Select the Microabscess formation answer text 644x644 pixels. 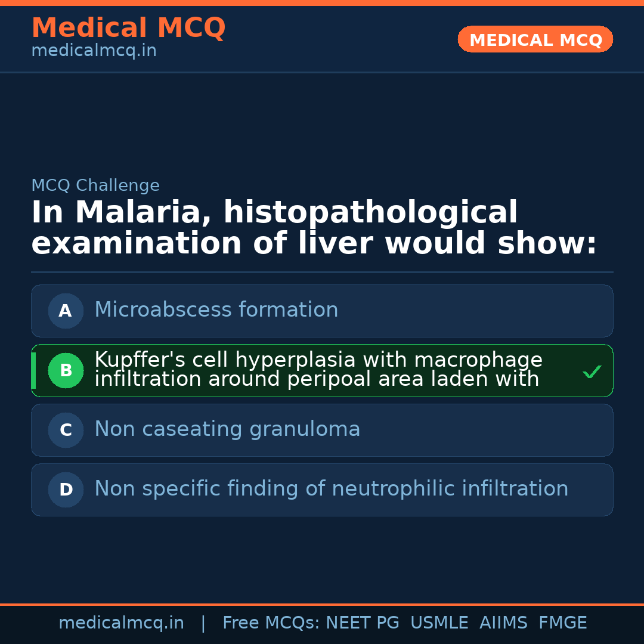click(216, 310)
